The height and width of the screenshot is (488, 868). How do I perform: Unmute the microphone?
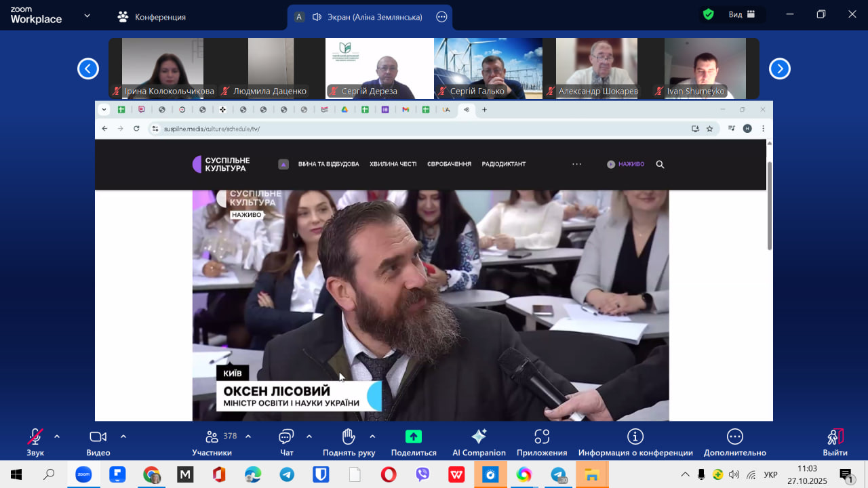tap(35, 437)
